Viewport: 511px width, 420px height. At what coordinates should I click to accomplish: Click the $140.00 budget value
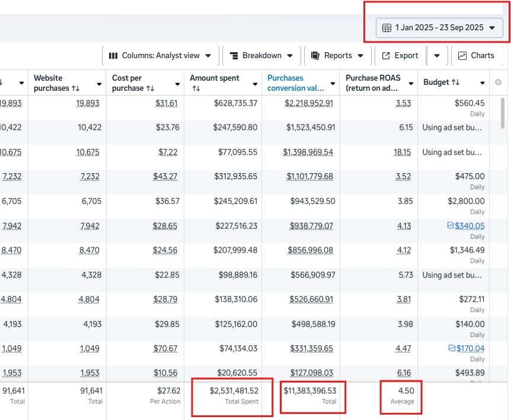[x=470, y=324]
